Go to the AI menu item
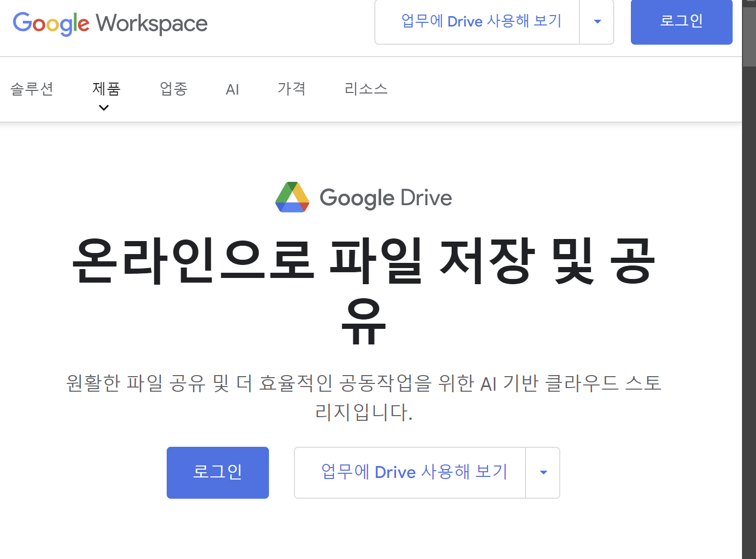Viewport: 756px width, 559px height. 233,89
